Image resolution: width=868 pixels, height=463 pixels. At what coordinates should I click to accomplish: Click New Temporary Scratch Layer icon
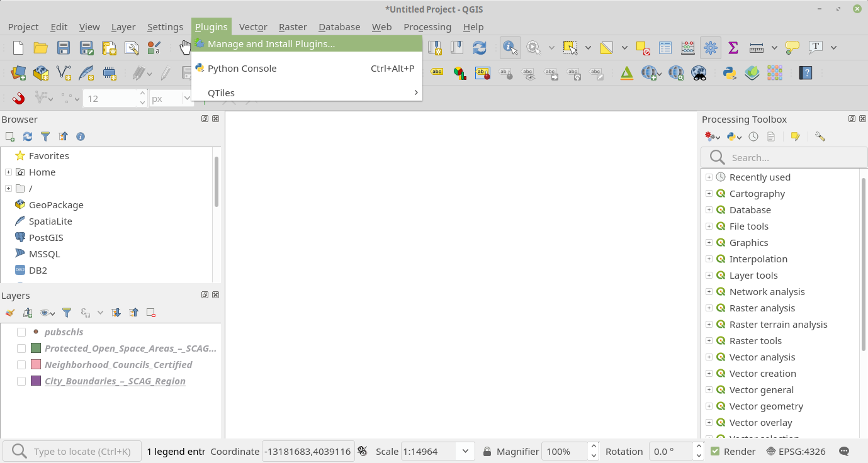pyautogui.click(x=109, y=73)
